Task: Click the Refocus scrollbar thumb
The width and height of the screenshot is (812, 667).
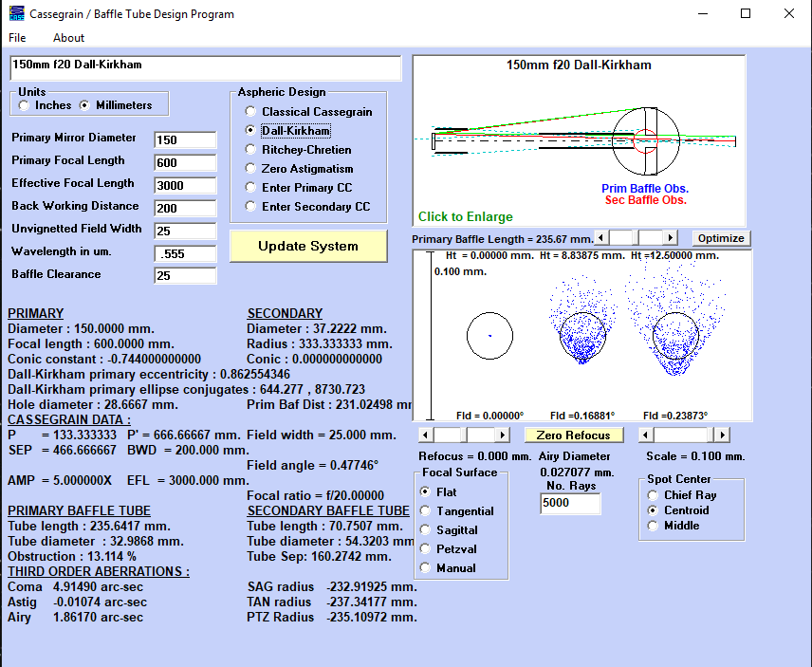Action: (x=466, y=435)
